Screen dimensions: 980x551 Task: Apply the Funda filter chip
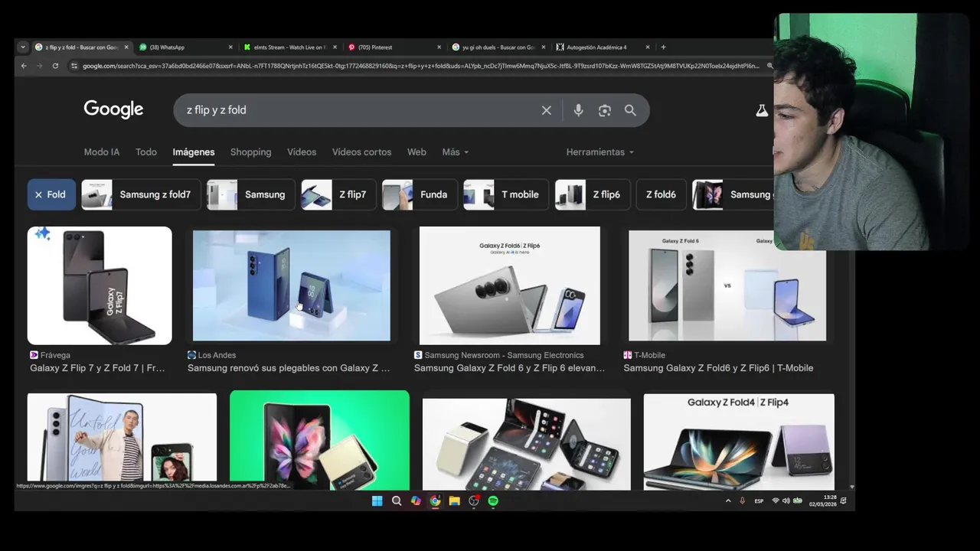pos(420,194)
